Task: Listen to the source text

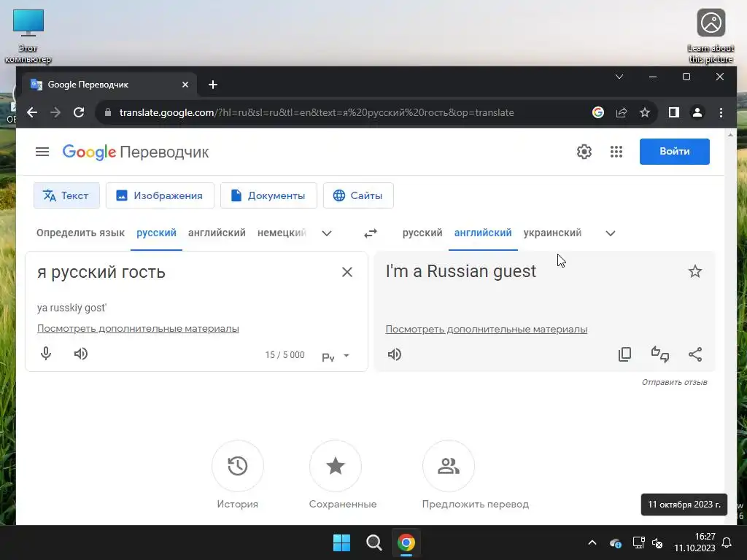Action: coord(81,354)
